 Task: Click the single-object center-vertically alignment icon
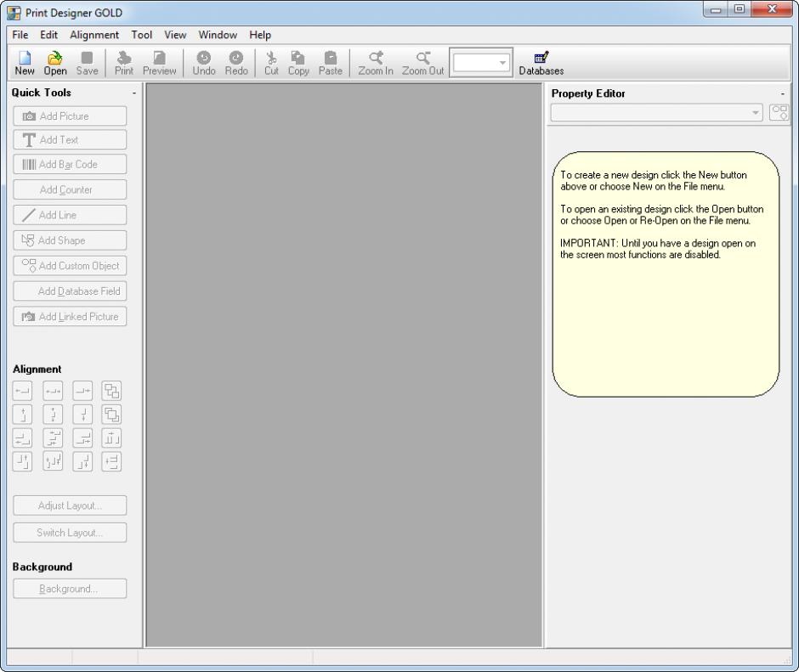pyautogui.click(x=53, y=415)
